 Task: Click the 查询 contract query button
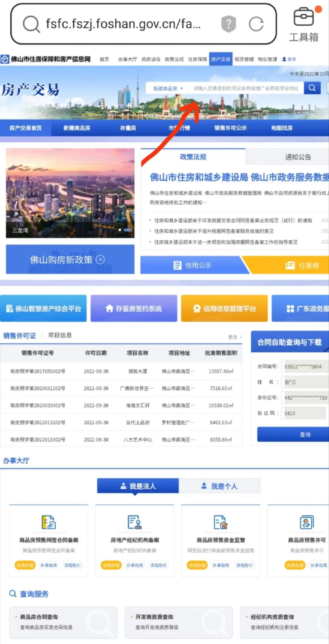(293, 434)
